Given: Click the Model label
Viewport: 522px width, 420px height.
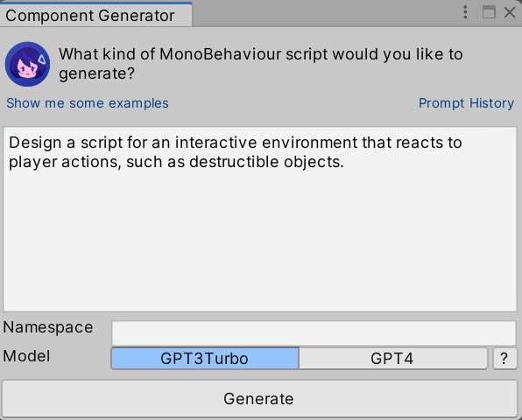Looking at the screenshot, I should (26, 356).
